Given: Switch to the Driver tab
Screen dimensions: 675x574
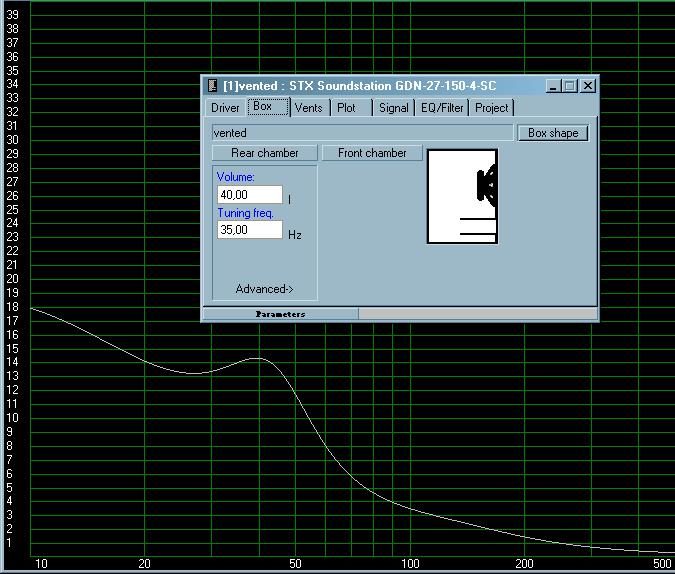Looking at the screenshot, I should 225,108.
